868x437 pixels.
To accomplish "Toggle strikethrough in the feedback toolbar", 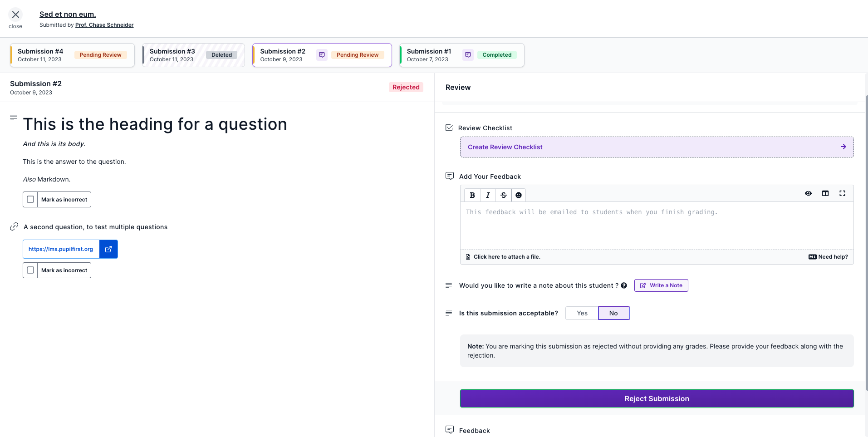I will coord(503,195).
